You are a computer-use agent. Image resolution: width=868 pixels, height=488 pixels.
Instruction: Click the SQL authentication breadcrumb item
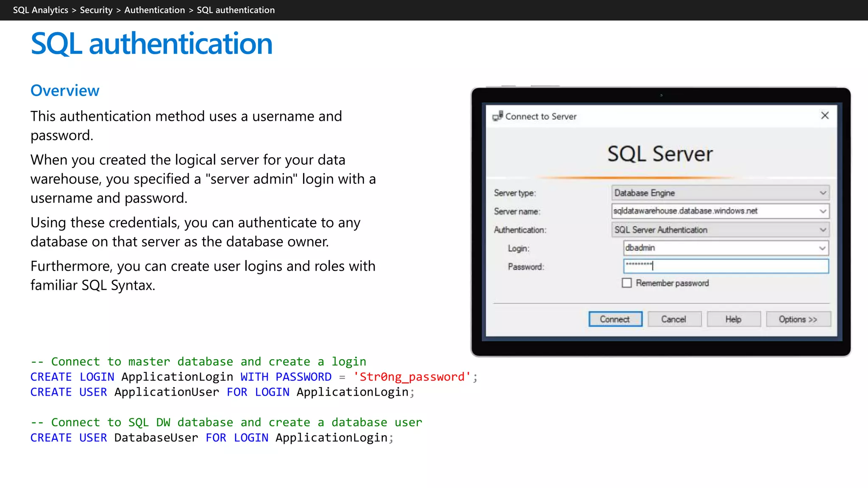[236, 10]
